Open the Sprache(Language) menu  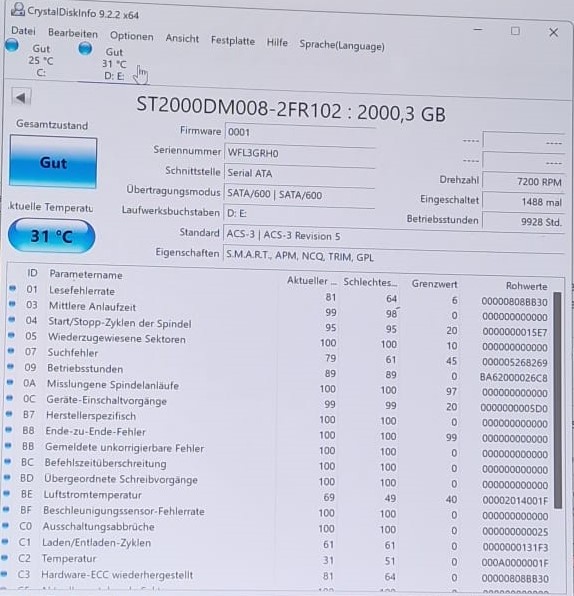point(342,45)
